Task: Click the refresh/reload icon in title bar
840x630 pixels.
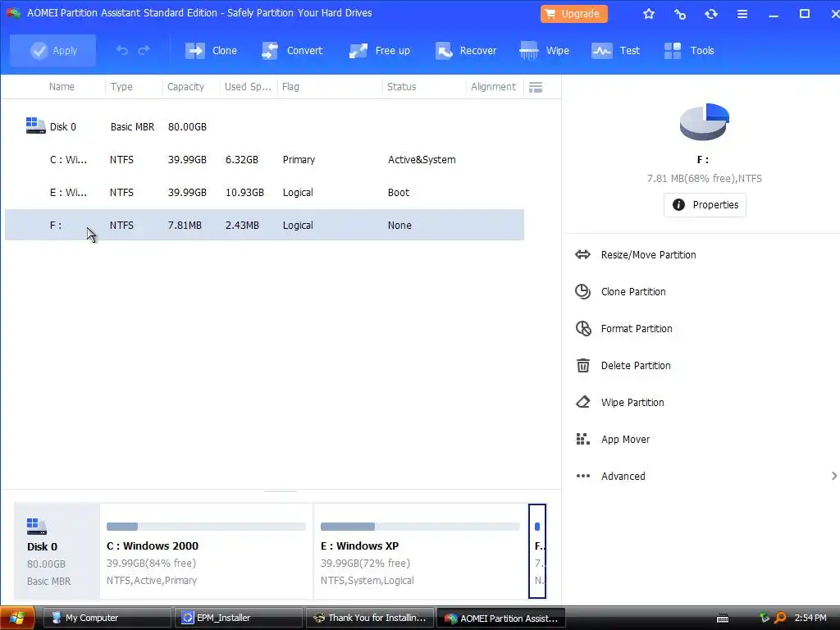Action: tap(711, 14)
